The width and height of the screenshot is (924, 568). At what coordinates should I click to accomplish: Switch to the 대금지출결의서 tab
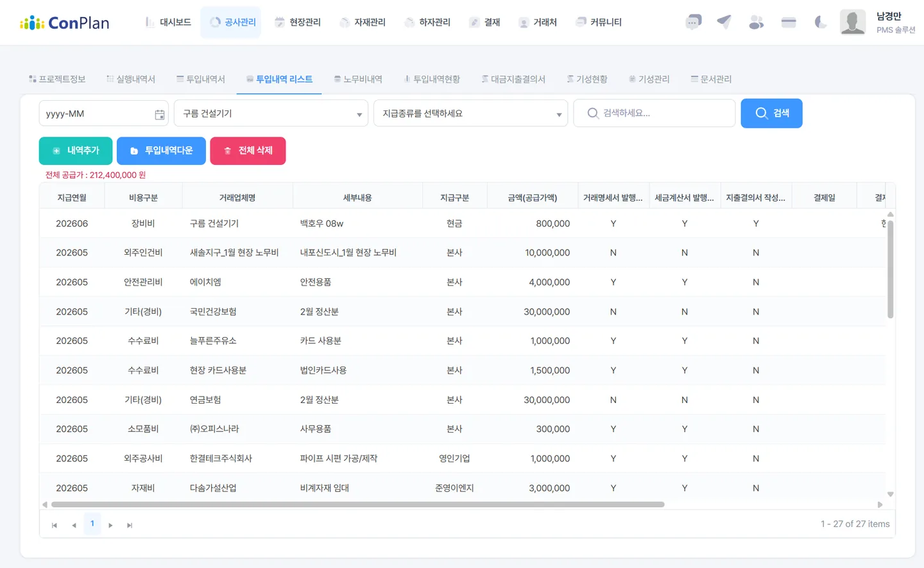point(513,79)
